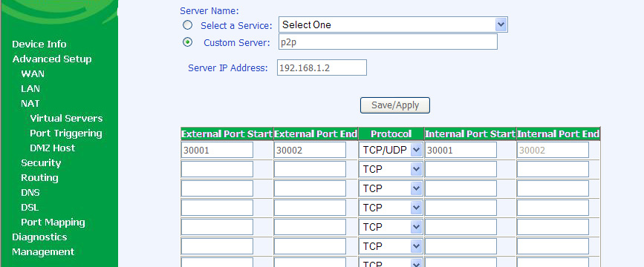Open Port Mapping in the sidebar
The image size is (644, 267).
53,222
